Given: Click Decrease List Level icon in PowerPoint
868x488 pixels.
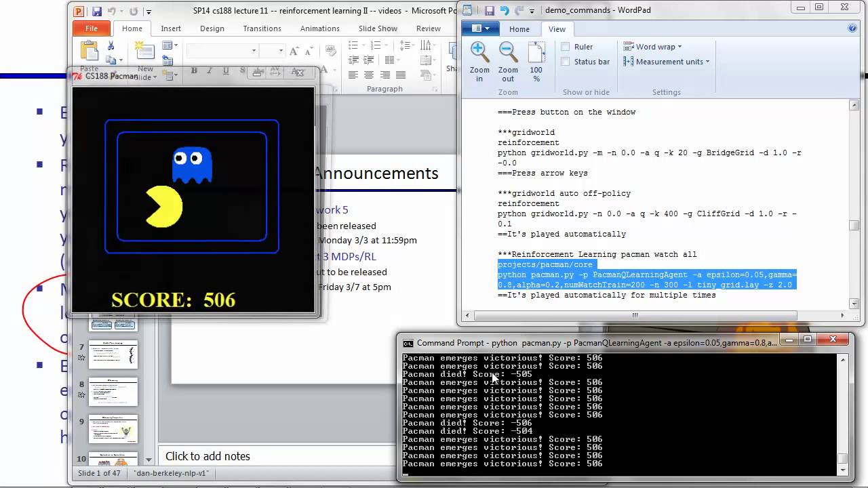Looking at the screenshot, I should pos(353,60).
